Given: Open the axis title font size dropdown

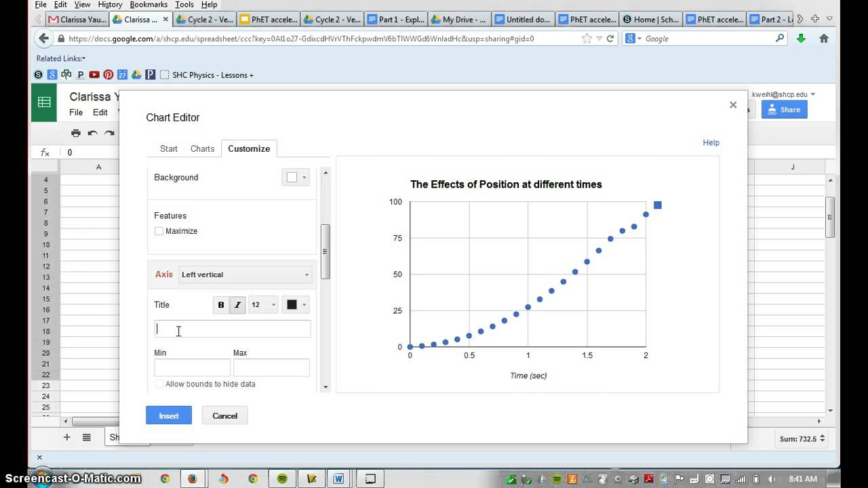Looking at the screenshot, I should tap(264, 305).
